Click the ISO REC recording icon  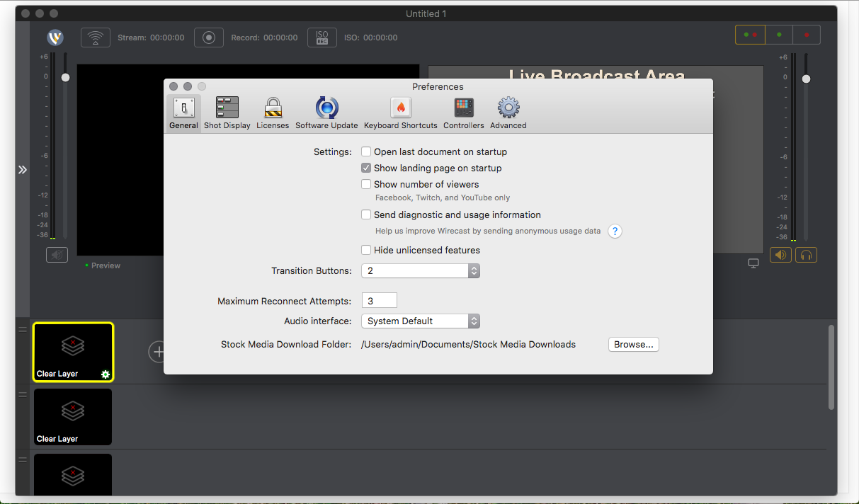[x=322, y=38]
